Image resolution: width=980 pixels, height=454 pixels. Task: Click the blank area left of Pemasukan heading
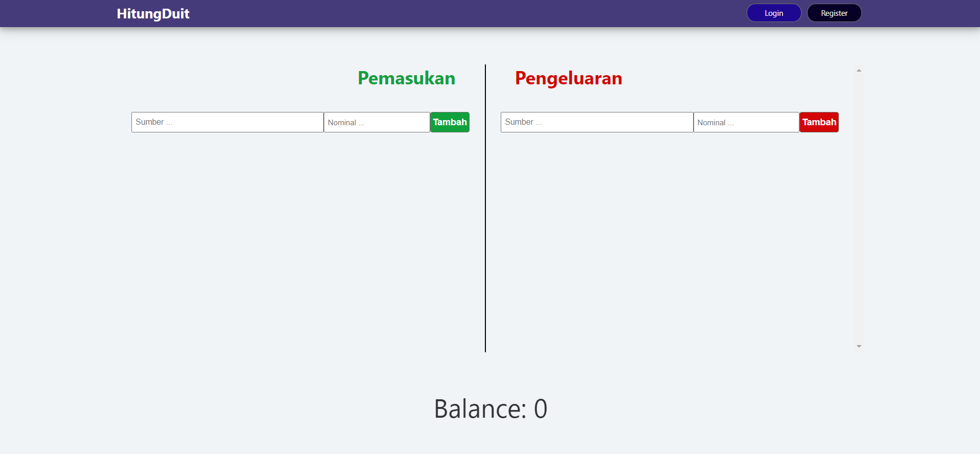click(244, 78)
